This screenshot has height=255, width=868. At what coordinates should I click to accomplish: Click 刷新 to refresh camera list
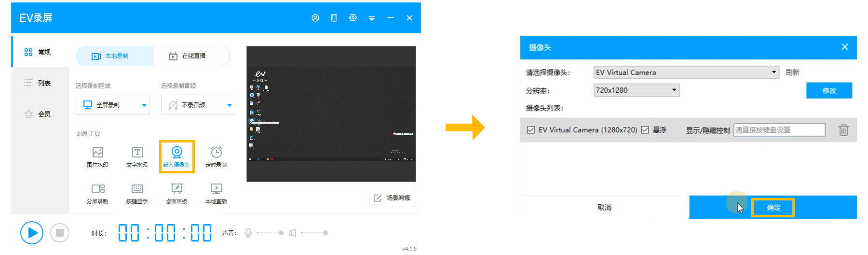pos(792,72)
